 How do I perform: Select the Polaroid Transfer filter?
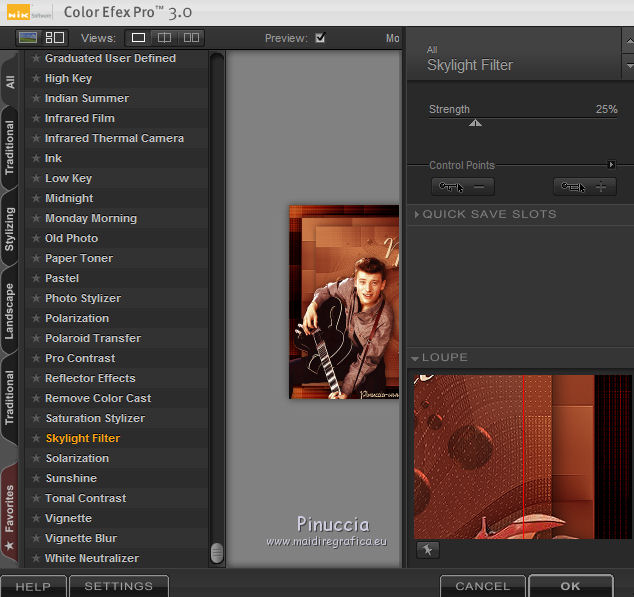(117, 339)
